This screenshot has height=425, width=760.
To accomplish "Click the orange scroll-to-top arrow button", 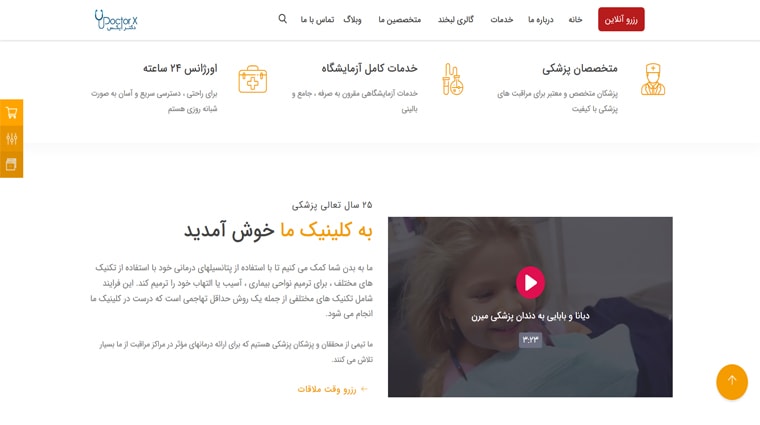I will click(732, 381).
